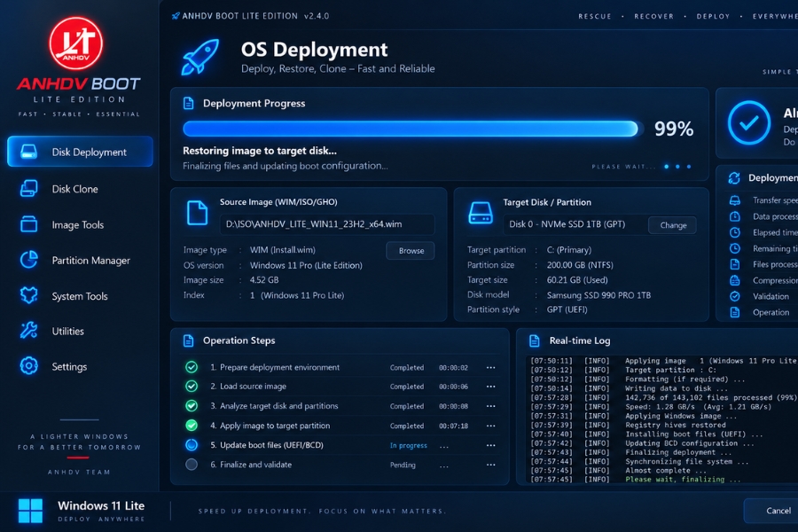
Task: Open Partition Manager in the sidebar
Action: point(90,260)
